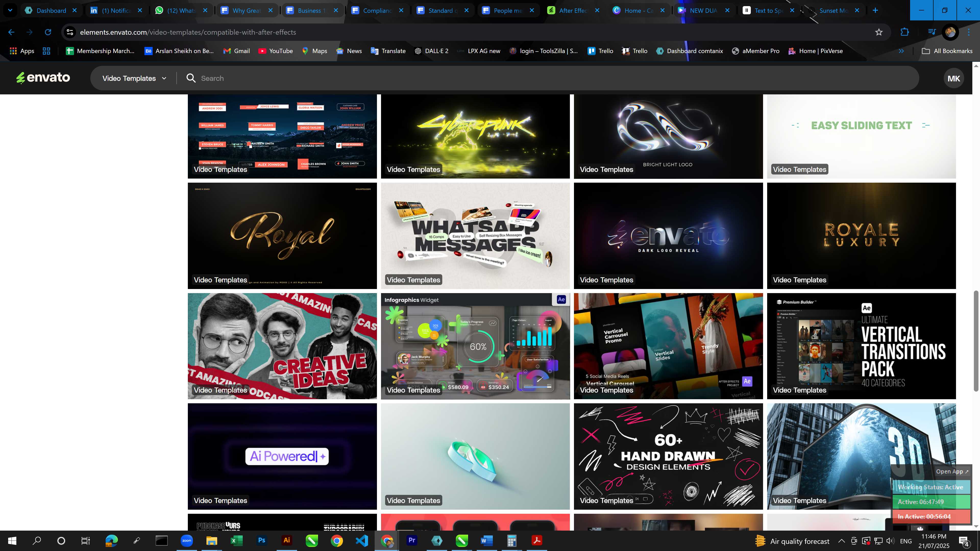The image size is (980, 551).
Task: Open the Ai Powered template
Action: point(282,456)
